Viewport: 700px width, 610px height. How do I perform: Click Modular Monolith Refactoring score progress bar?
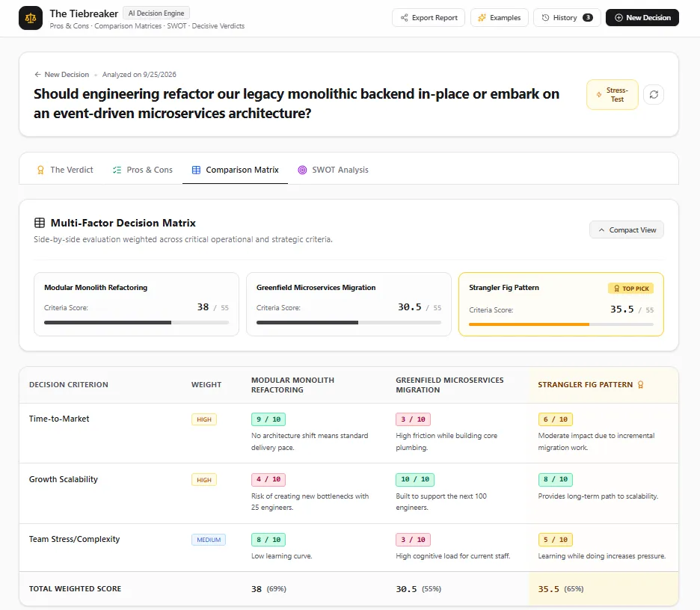136,323
